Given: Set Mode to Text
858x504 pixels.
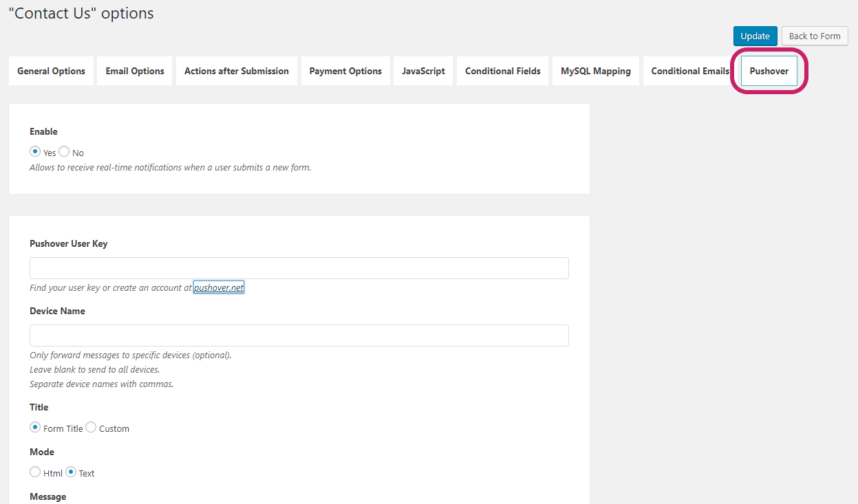Looking at the screenshot, I should (71, 472).
